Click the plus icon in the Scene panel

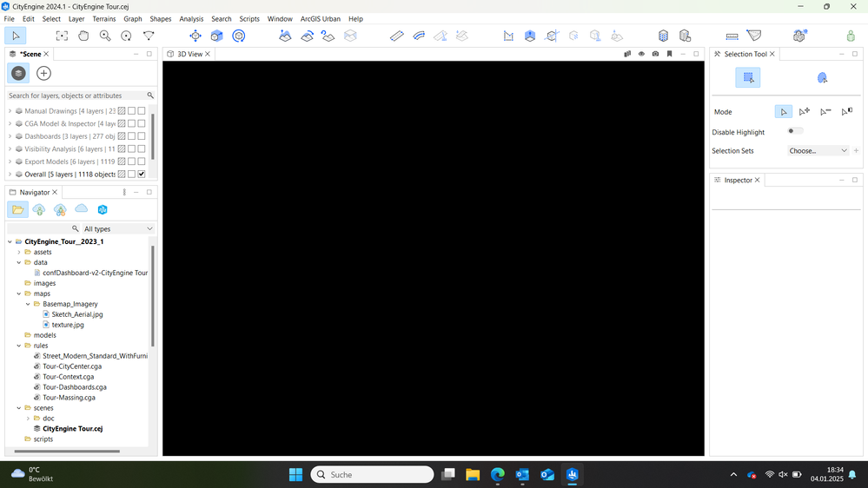tap(43, 73)
